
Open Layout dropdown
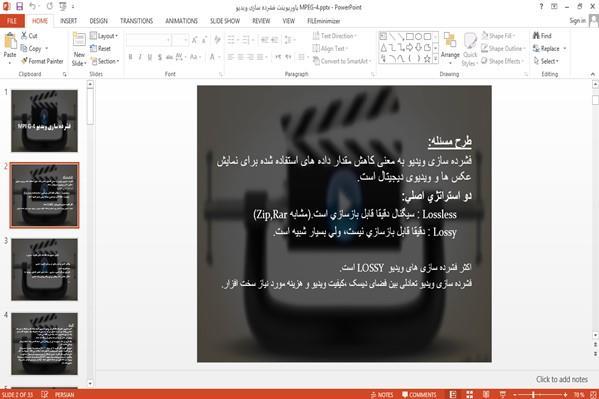[x=104, y=36]
